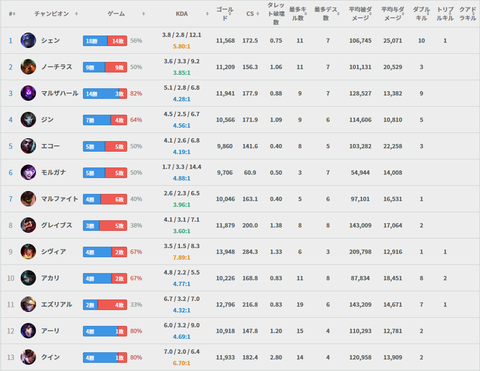480x371 pixels.
Task: Click Sivir average damage 209,798
Action: click(x=360, y=252)
